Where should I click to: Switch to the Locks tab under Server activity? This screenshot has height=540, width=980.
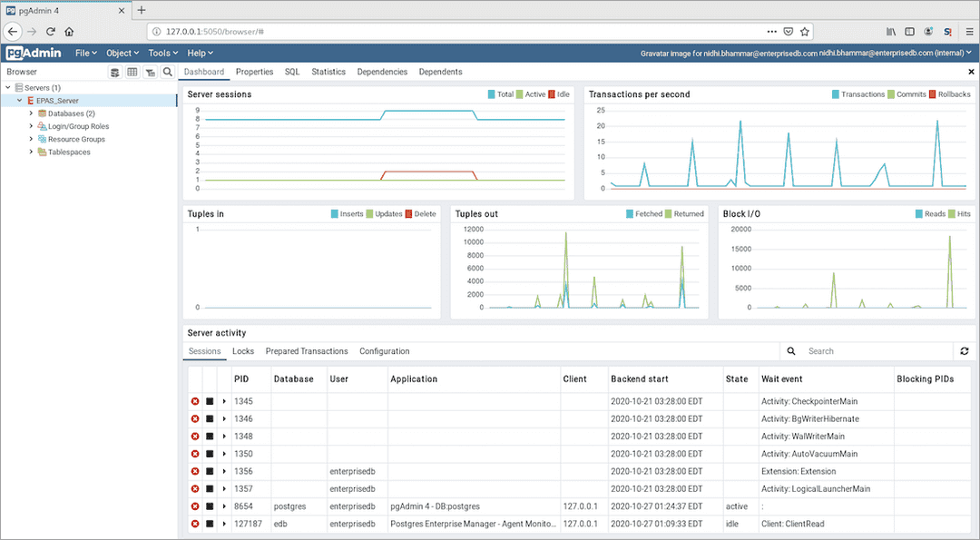pyautogui.click(x=243, y=351)
